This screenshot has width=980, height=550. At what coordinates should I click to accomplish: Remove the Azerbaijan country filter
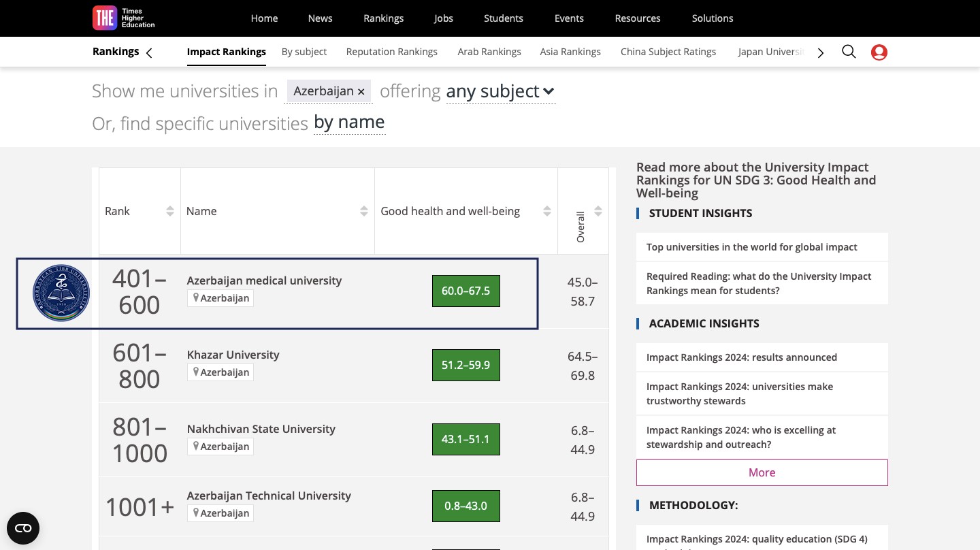pyautogui.click(x=361, y=91)
